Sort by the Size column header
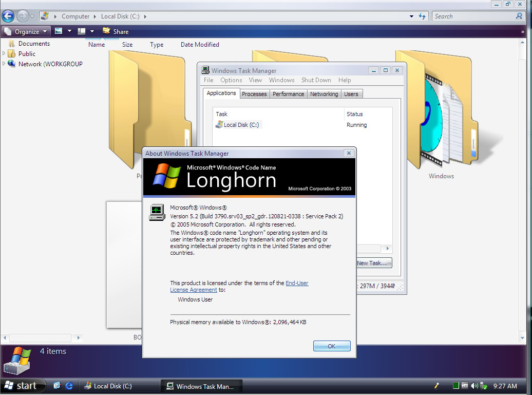The height and width of the screenshot is (395, 532). [127, 45]
